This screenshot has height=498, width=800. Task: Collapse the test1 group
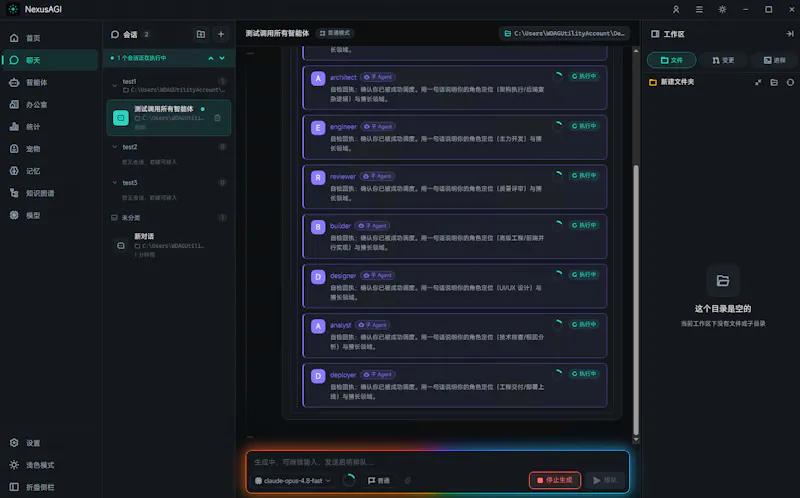pyautogui.click(x=114, y=86)
